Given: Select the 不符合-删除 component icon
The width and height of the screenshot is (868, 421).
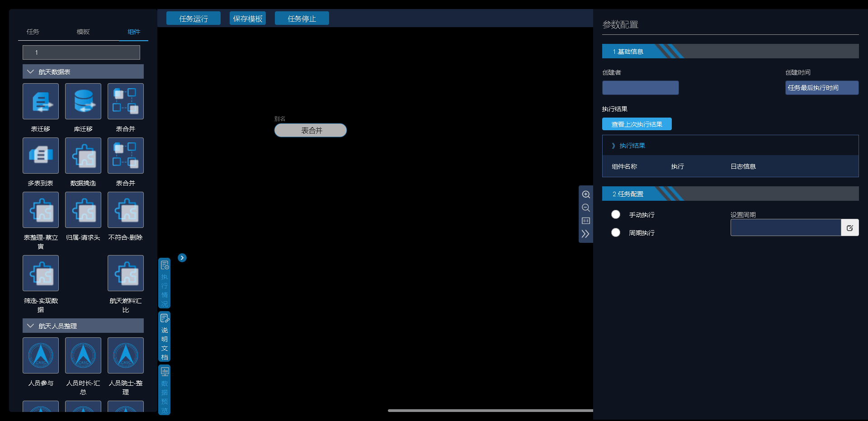Looking at the screenshot, I should pyautogui.click(x=126, y=210).
